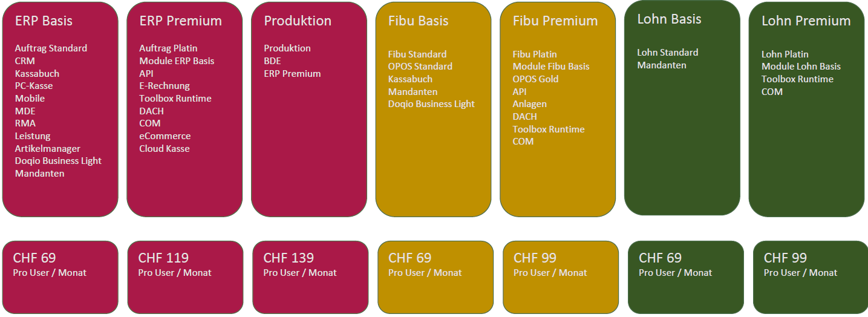868x317 pixels.
Task: Click Lohn Standard in Lohn Basis
Action: (667, 53)
